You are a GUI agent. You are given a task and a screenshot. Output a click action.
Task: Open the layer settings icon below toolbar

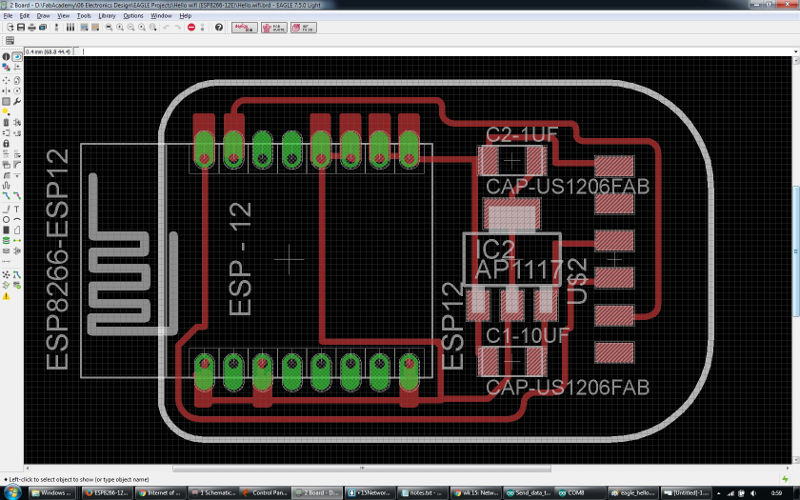[10, 40]
